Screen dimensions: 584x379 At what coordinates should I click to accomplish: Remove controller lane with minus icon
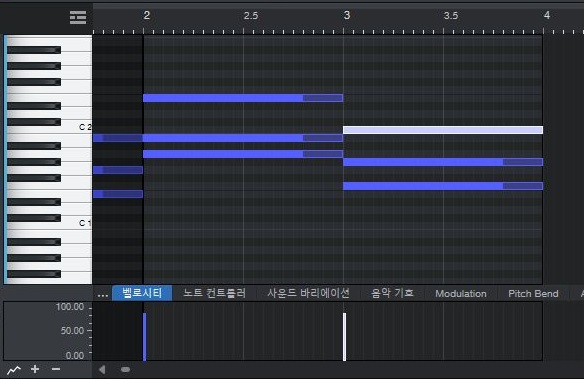click(56, 369)
